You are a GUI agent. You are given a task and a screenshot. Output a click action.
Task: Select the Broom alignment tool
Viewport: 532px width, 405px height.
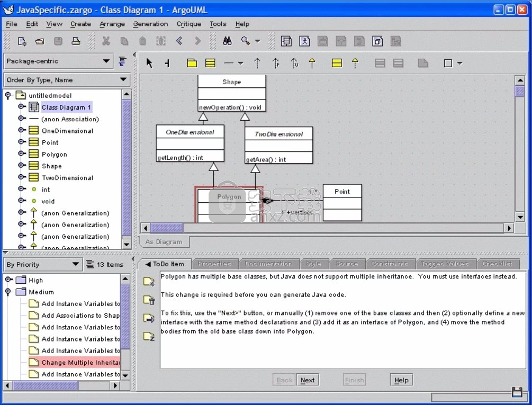pos(167,64)
